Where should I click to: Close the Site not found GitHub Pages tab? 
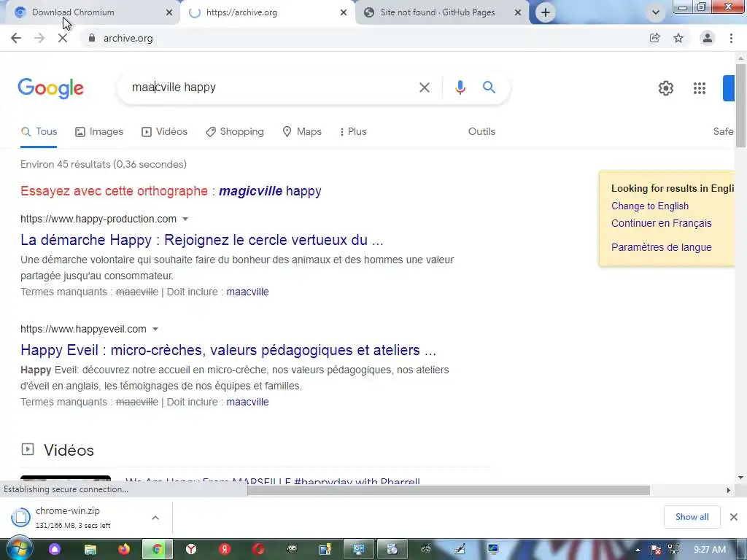pyautogui.click(x=518, y=12)
